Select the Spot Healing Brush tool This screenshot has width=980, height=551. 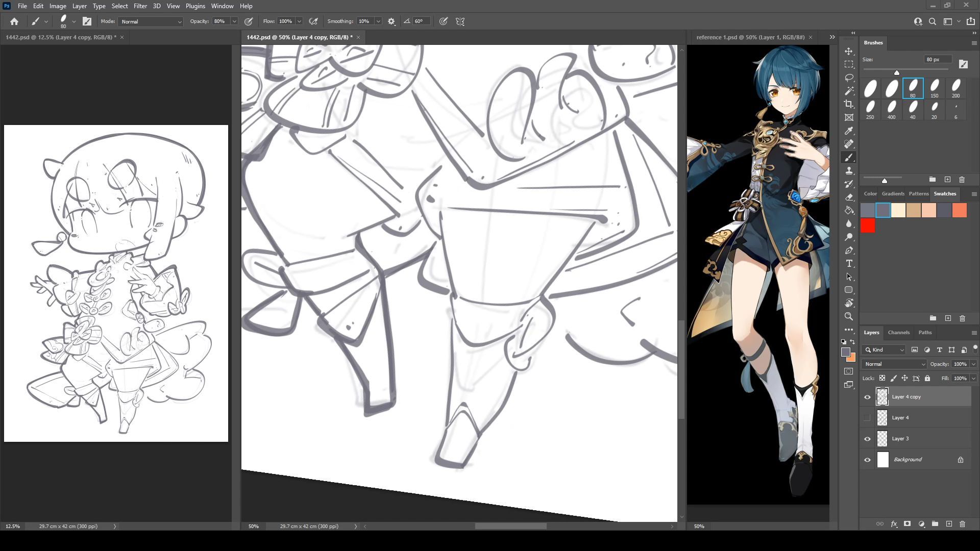click(x=849, y=144)
